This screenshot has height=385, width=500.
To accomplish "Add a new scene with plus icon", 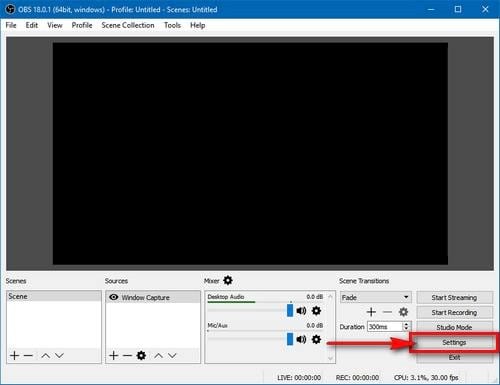I will [14, 356].
